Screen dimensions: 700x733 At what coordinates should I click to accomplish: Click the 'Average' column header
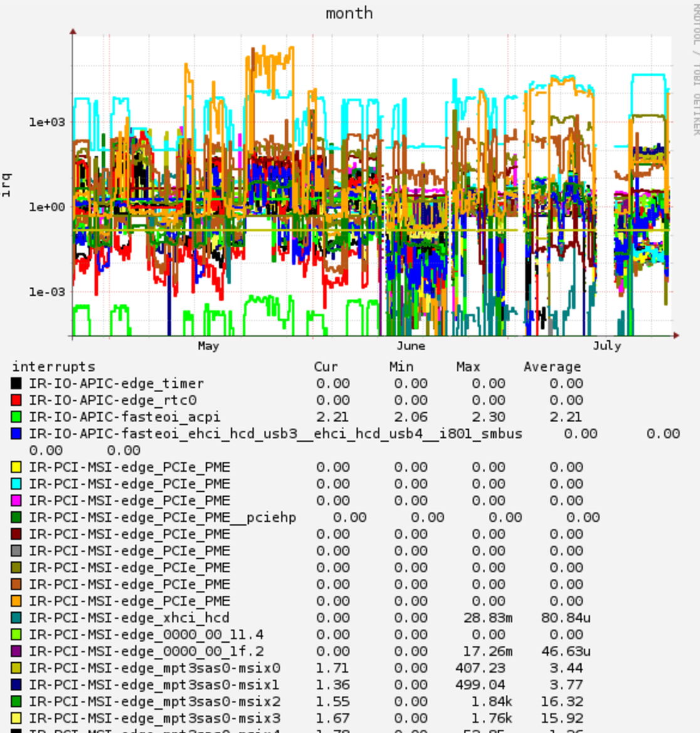tap(552, 366)
